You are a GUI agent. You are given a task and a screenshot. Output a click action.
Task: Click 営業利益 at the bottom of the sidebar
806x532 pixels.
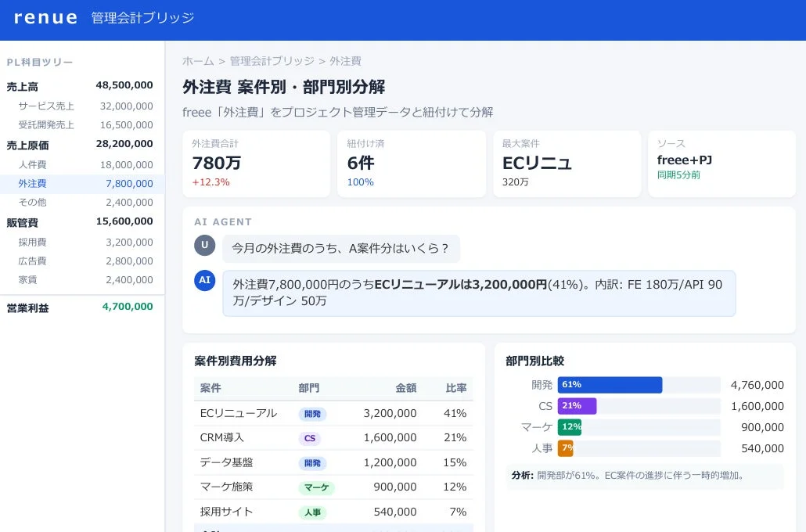(27, 307)
